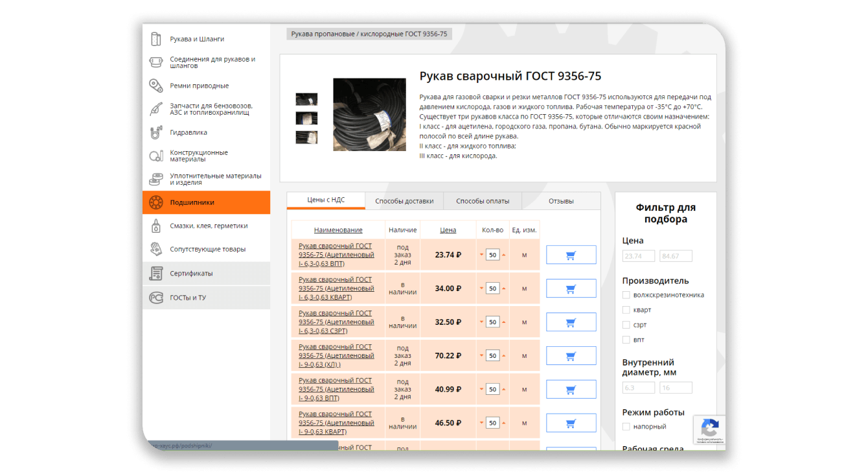This screenshot has width=868, height=474.
Task: Select the third hose thumbnail image
Action: coord(306,137)
